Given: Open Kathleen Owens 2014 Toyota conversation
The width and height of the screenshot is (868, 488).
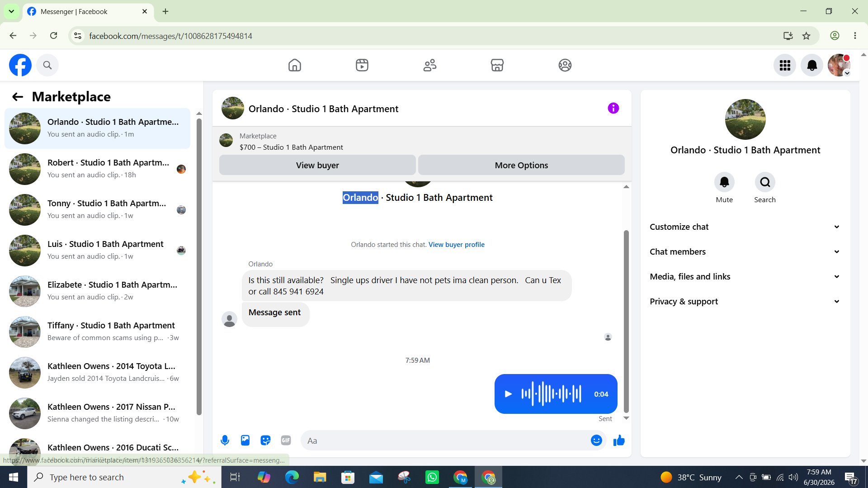Looking at the screenshot, I should (97, 373).
